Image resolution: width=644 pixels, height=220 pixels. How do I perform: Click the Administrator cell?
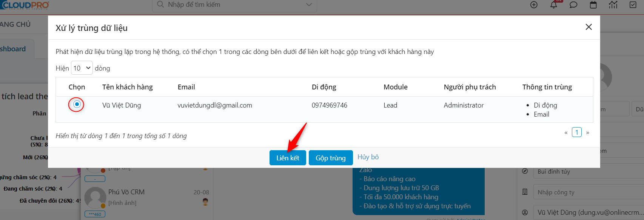point(464,105)
